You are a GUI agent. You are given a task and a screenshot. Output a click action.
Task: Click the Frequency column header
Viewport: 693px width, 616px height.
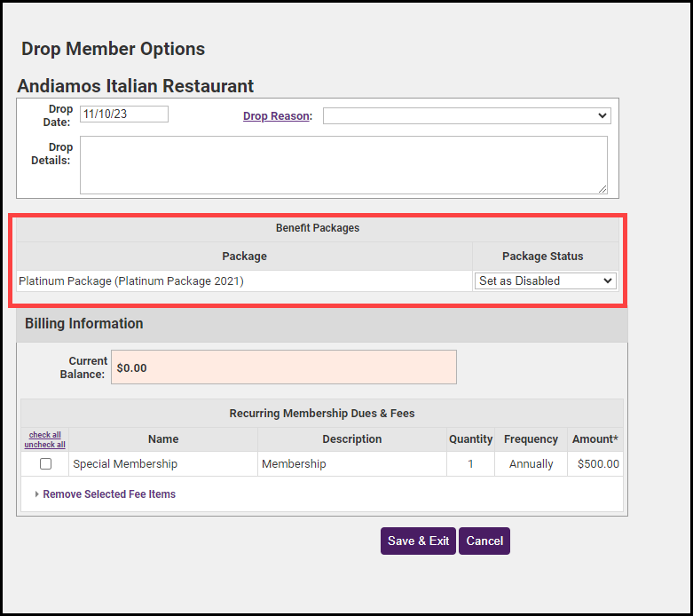tap(531, 439)
